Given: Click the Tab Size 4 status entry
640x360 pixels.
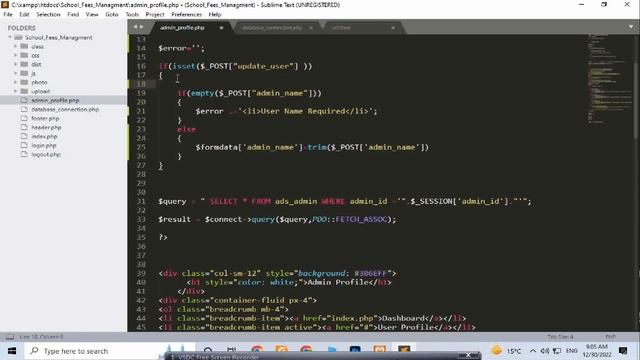Looking at the screenshot, I should click(x=560, y=337).
